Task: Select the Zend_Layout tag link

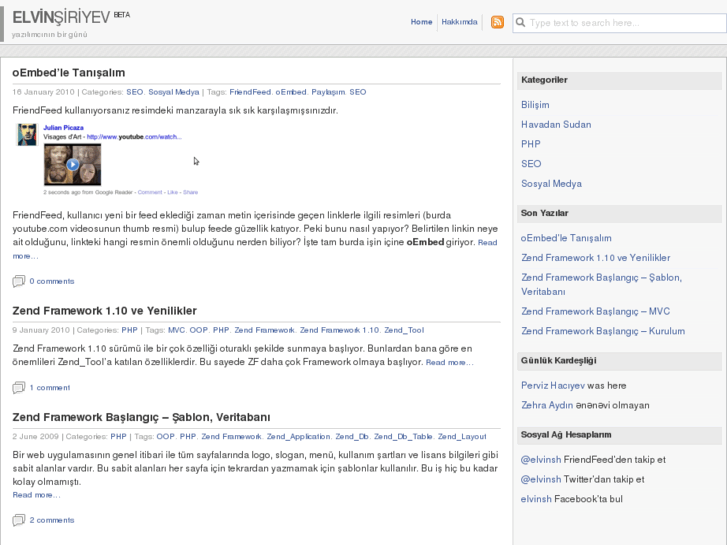Action: [x=462, y=436]
